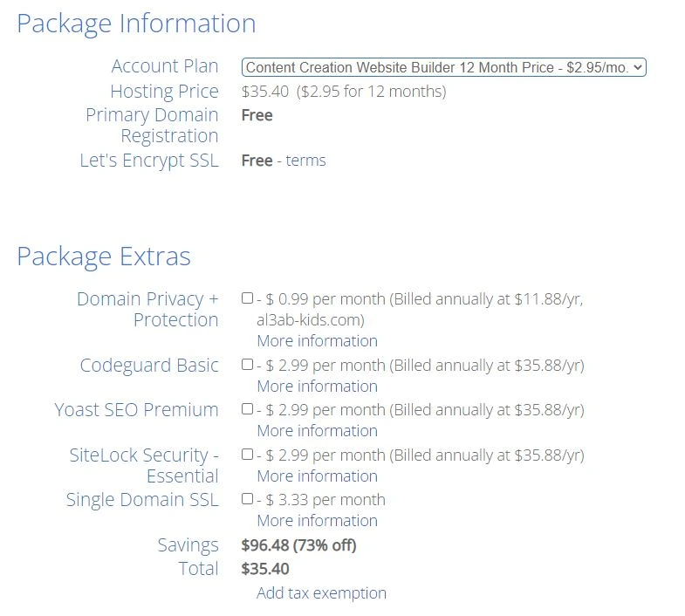Viewport: 685px width, 616px height.
Task: View More information about Codeguard Basic
Action: (317, 386)
